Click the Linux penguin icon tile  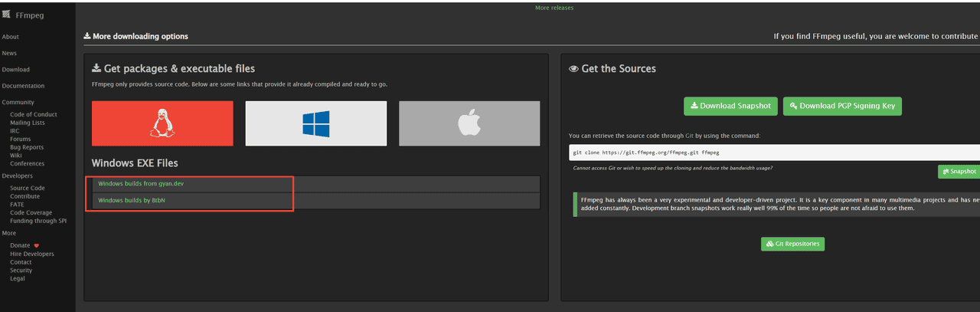tap(162, 123)
